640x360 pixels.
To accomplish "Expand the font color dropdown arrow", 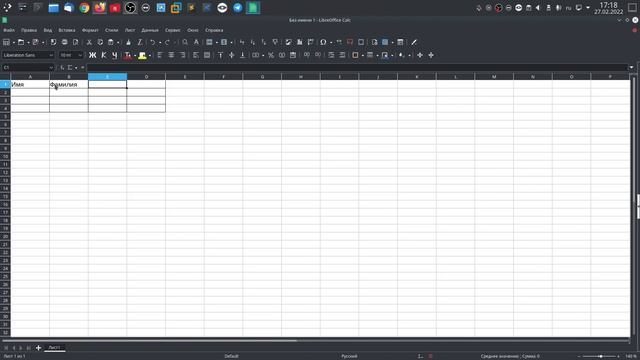I will point(135,56).
